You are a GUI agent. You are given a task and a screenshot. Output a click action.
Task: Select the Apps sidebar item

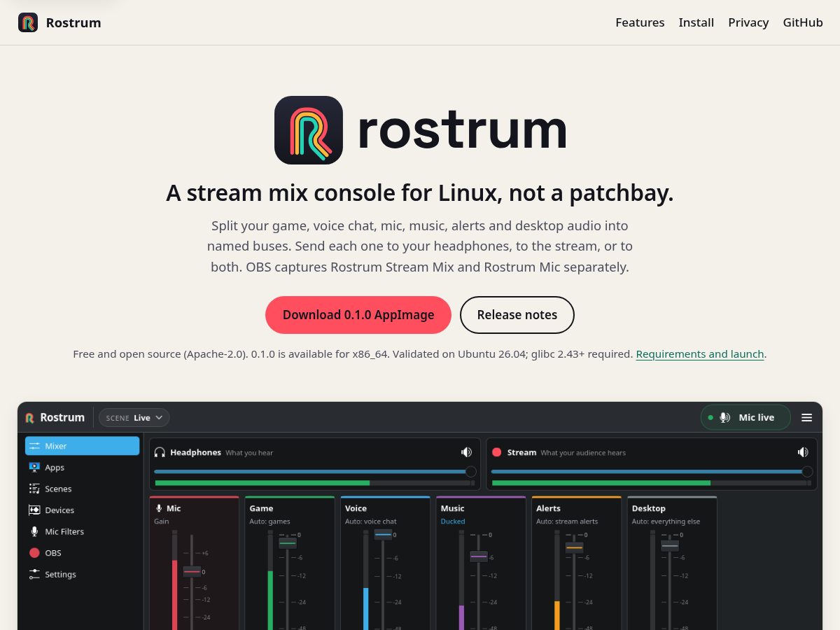pyautogui.click(x=82, y=467)
